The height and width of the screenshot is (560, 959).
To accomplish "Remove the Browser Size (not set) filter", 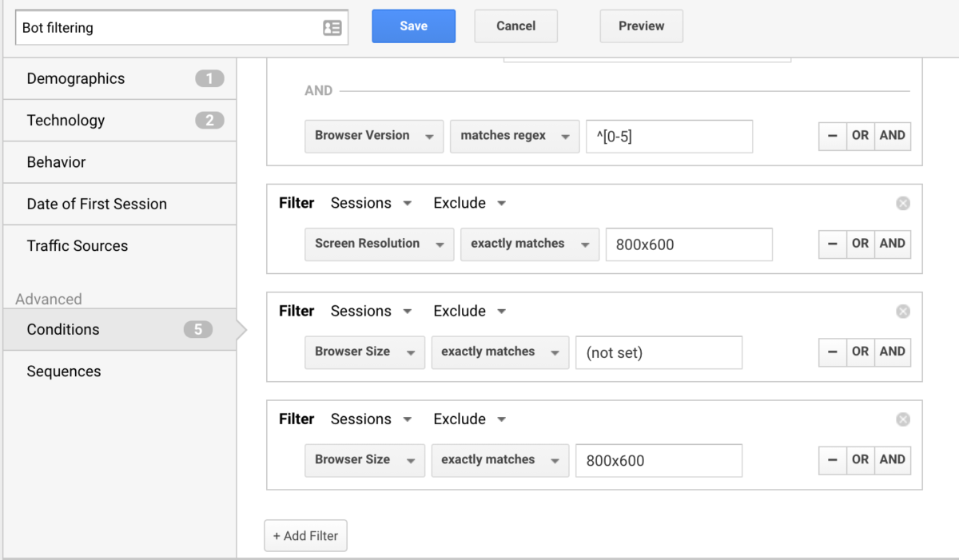I will coord(903,311).
